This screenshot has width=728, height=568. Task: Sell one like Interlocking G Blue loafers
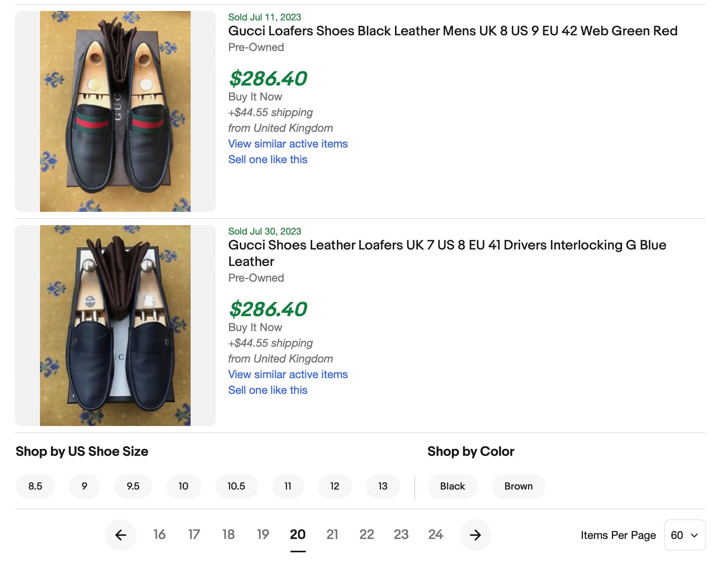coord(268,390)
